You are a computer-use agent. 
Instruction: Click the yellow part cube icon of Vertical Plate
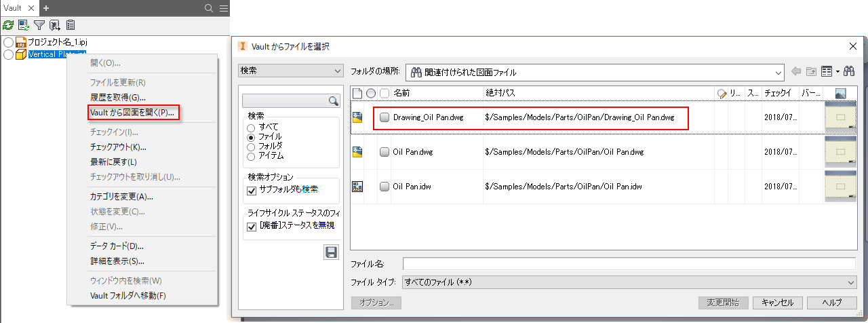(20, 54)
